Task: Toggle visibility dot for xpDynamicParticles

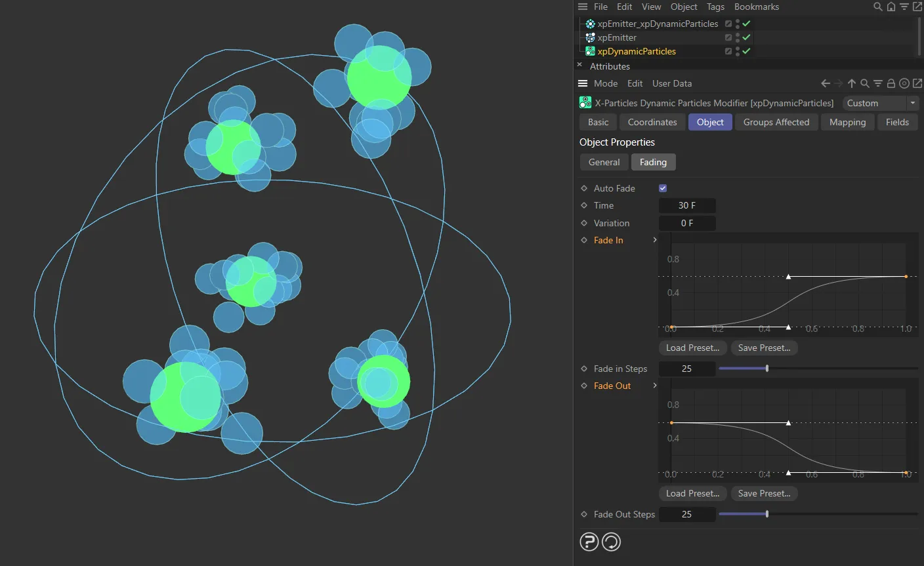Action: tap(738, 51)
